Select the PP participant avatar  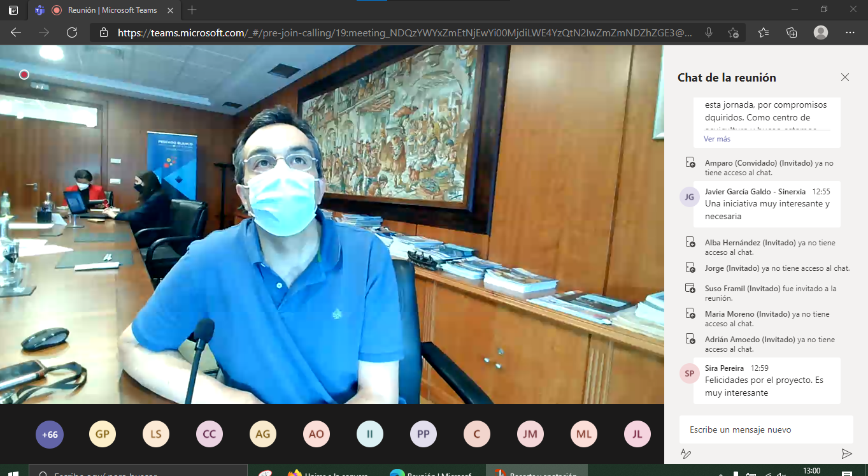pos(423,435)
